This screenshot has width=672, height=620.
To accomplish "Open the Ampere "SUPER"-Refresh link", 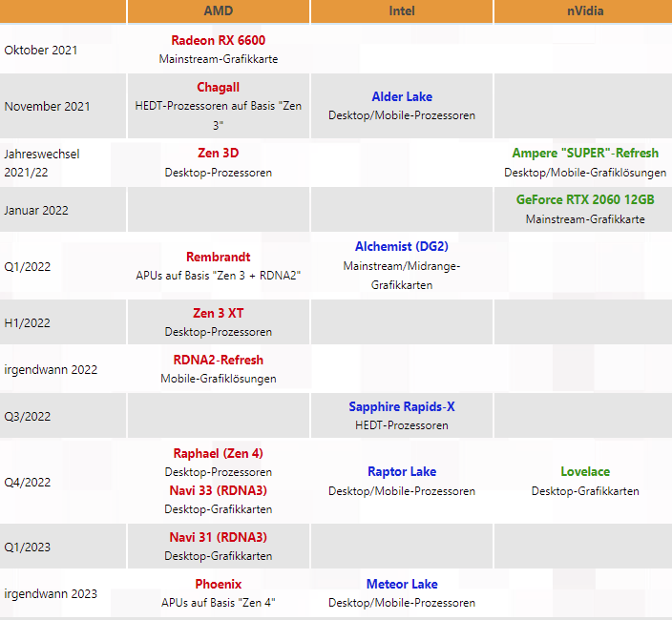I will pyautogui.click(x=585, y=153).
